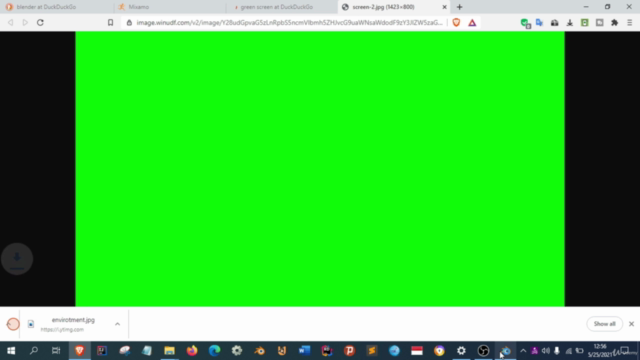Screen dimensions: 640x360
Task: Open a new browser tab
Action: pyautogui.click(x=460, y=7)
